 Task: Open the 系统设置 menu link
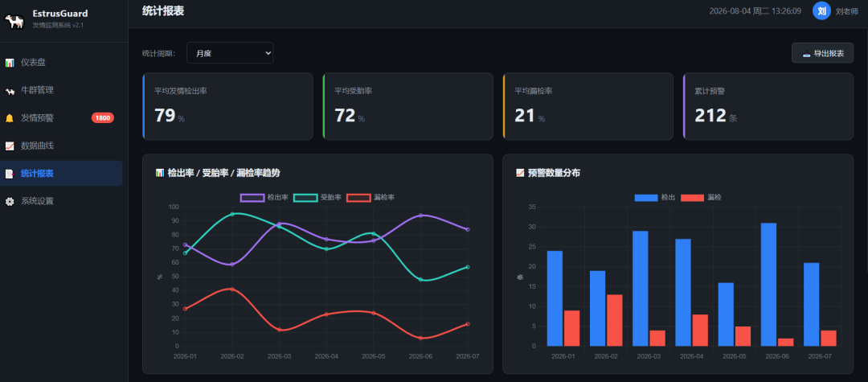tap(61, 201)
